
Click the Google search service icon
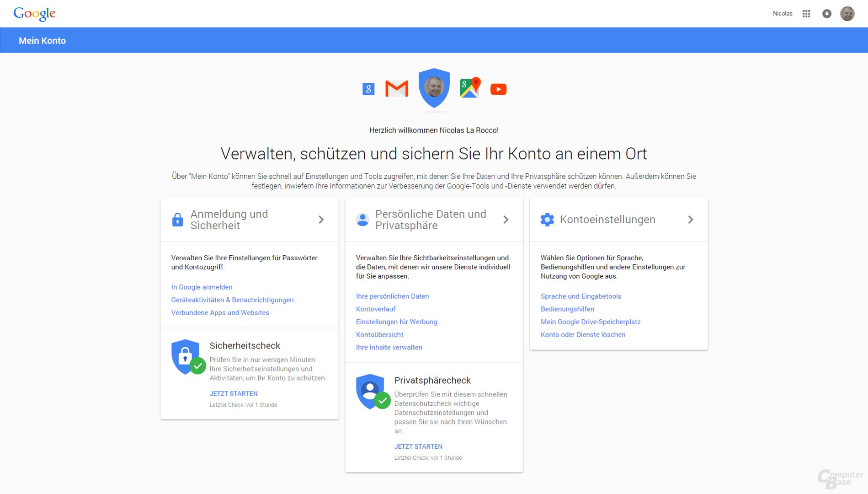coord(368,89)
